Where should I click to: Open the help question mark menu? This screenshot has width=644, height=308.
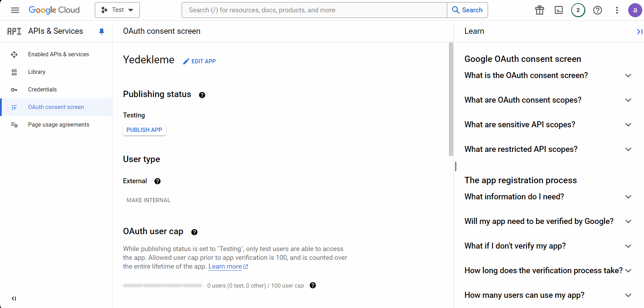click(598, 10)
